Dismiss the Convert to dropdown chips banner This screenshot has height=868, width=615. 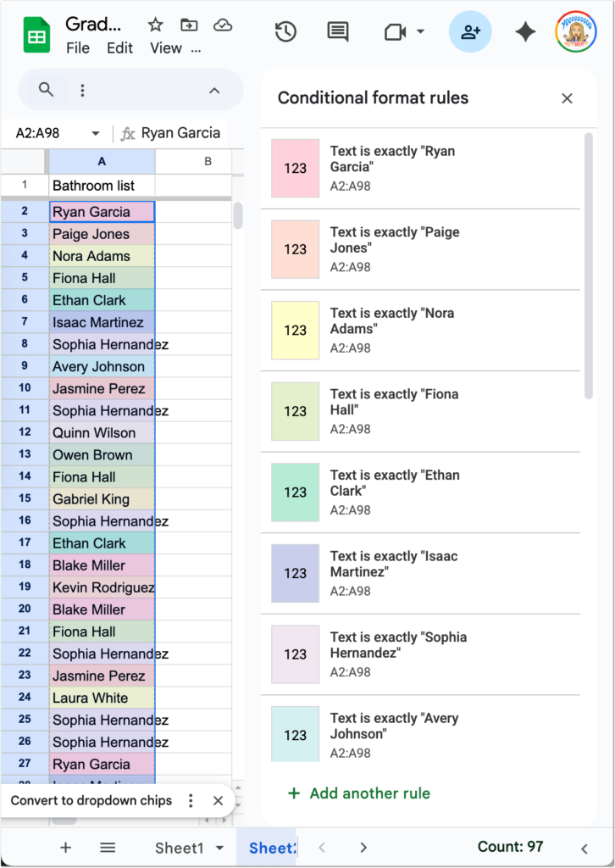click(218, 799)
